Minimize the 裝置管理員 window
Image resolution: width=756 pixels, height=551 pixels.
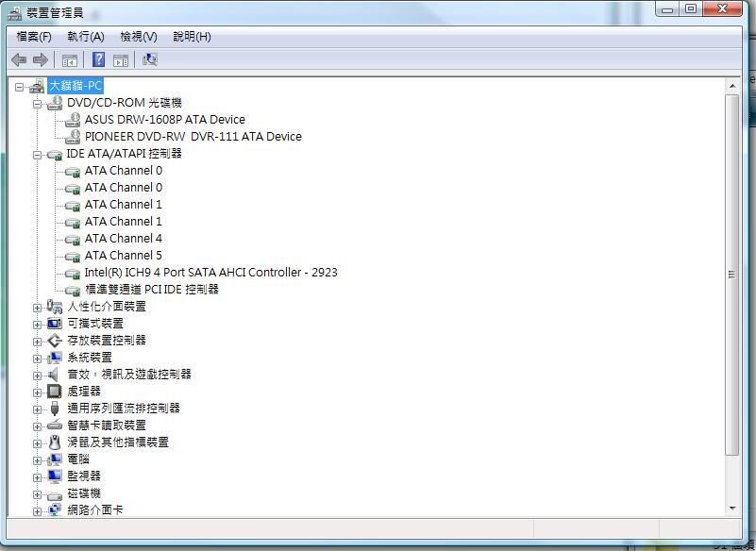click(667, 9)
